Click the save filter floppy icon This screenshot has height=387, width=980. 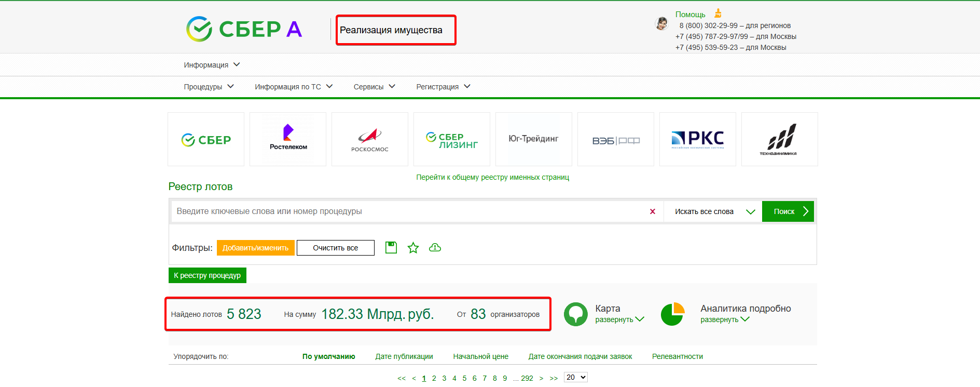(x=391, y=248)
